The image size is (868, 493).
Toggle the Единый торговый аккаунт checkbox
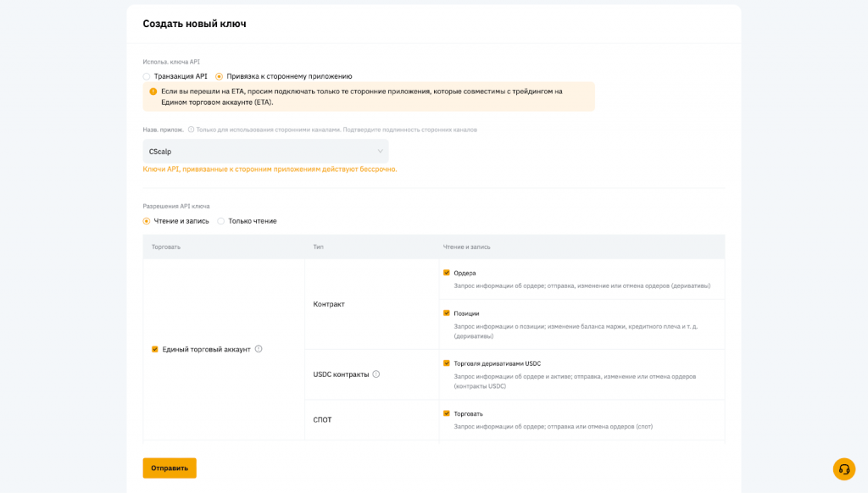coord(155,349)
